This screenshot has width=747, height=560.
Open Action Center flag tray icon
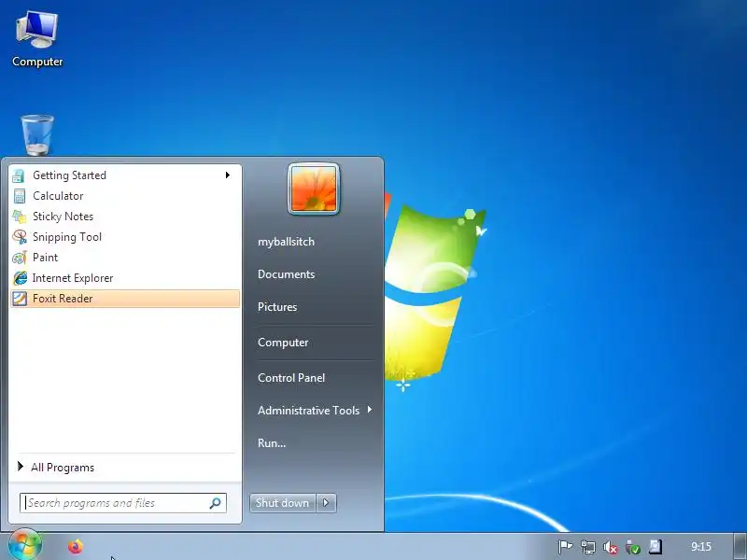coord(565,547)
